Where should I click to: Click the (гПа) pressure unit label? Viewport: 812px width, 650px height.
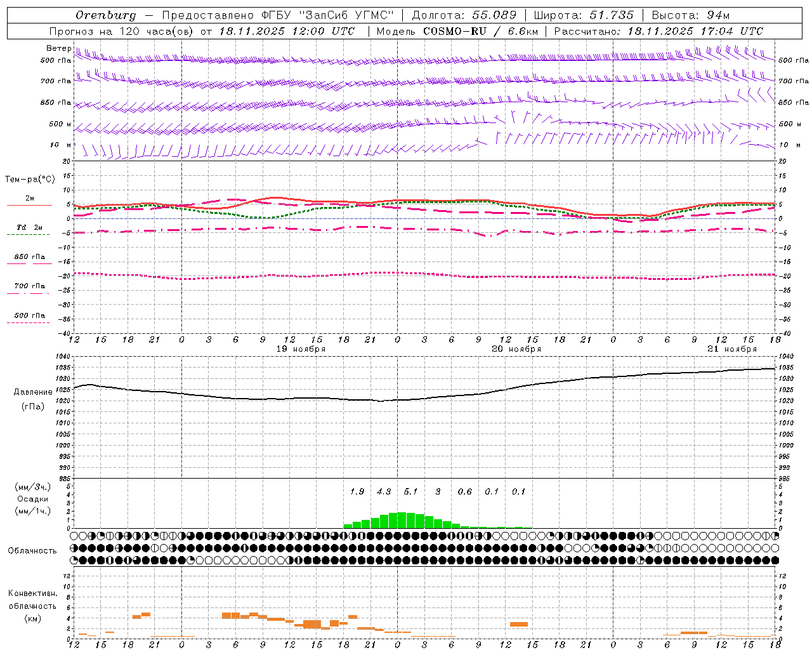click(33, 407)
